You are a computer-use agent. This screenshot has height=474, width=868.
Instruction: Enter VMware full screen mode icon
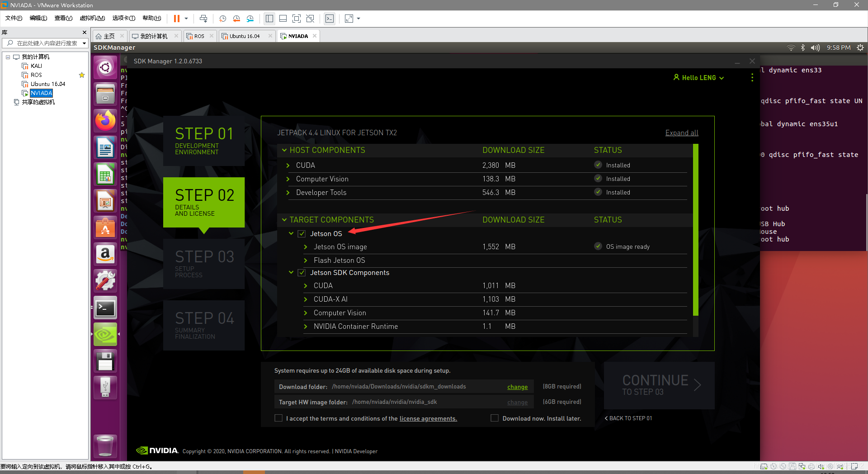(x=297, y=19)
